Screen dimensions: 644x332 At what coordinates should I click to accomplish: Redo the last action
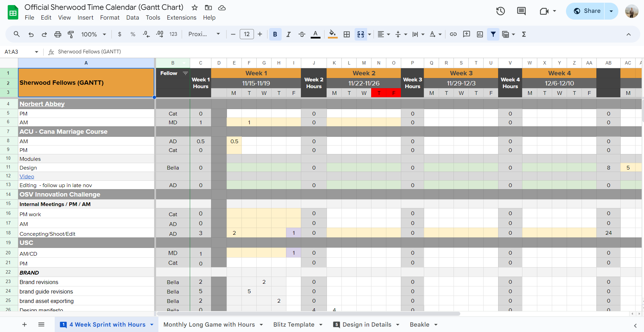(x=44, y=34)
